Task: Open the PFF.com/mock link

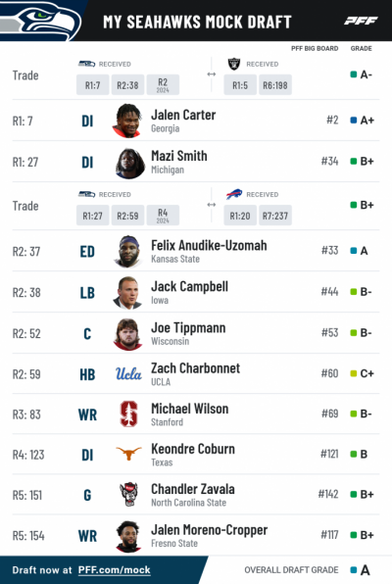Action: click(x=114, y=570)
